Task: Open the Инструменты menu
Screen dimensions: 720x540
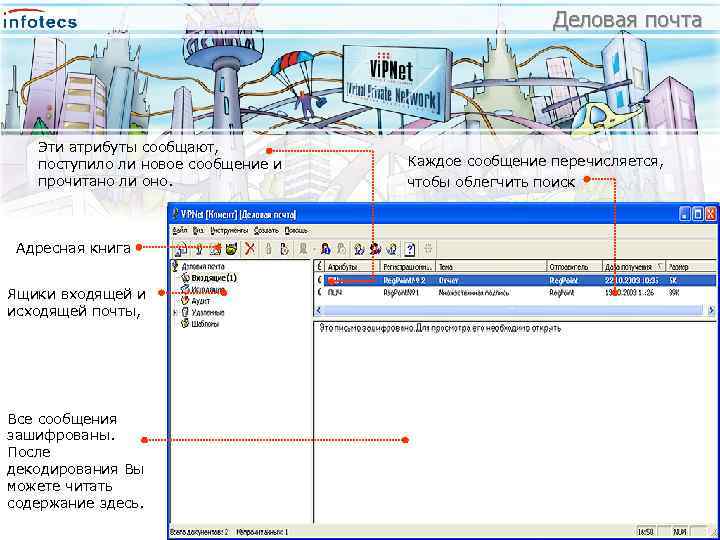Action: [229, 230]
